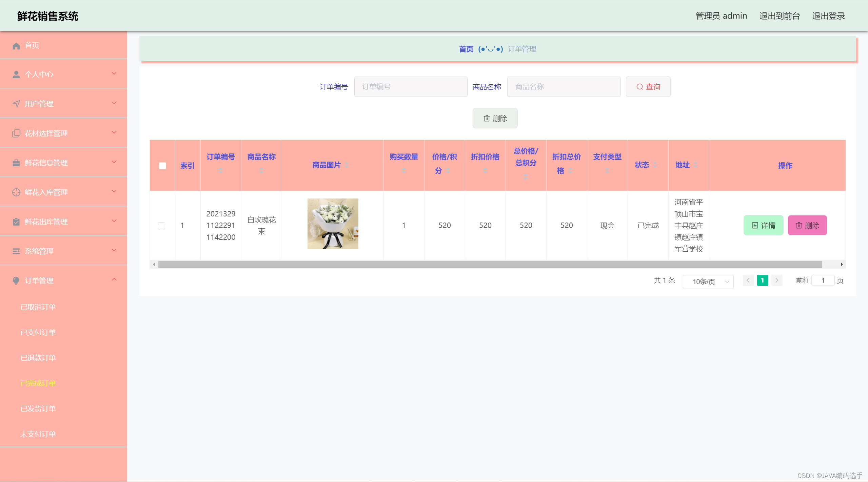Click the sort arrows on 地址 column
Screen dimensions: 868x482
pyautogui.click(x=696, y=165)
